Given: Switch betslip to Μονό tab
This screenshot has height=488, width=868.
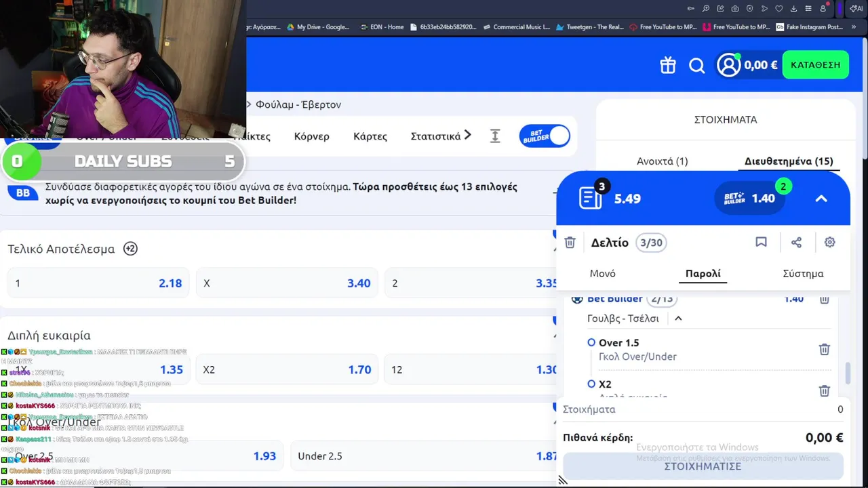Looking at the screenshot, I should tap(603, 274).
